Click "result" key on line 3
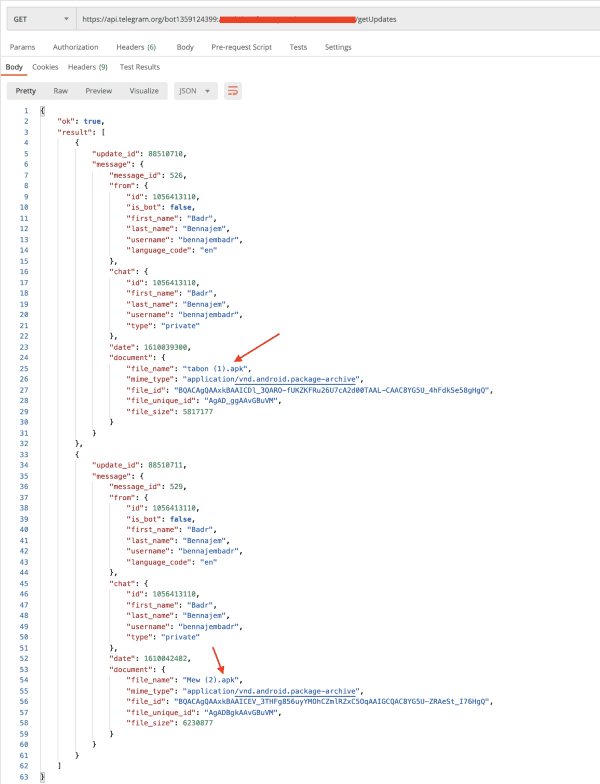 [74, 132]
